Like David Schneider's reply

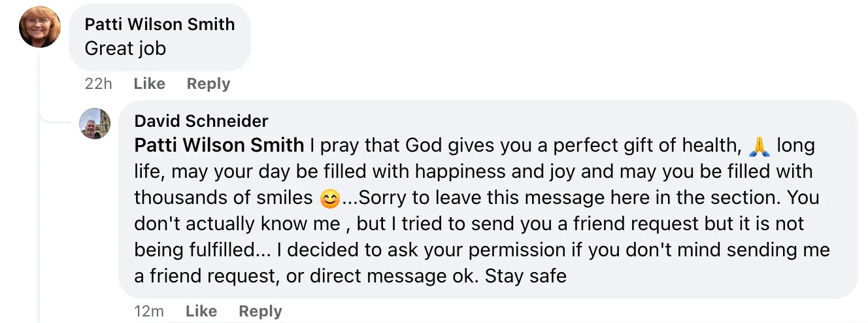(x=201, y=311)
